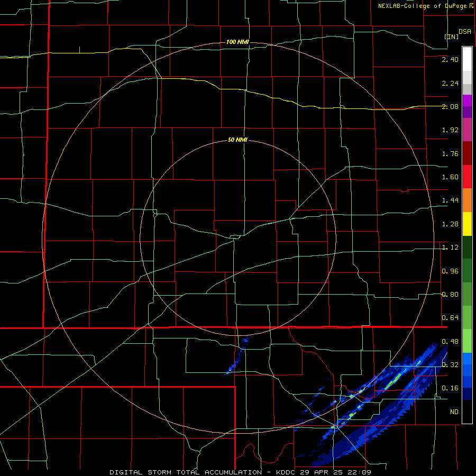Click the 0.96 legend value
The width and height of the screenshot is (476, 476).
pyautogui.click(x=450, y=271)
